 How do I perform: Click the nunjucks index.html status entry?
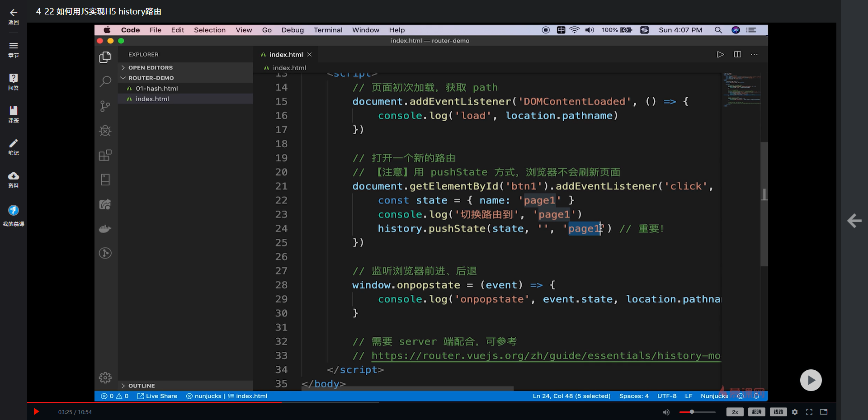pos(227,396)
